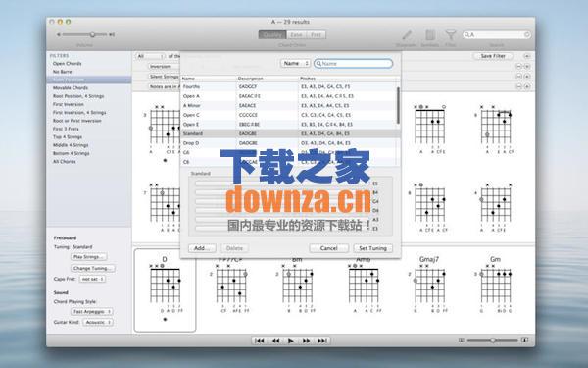Image resolution: width=588 pixels, height=368 pixels.
Task: Add a rule after the Inversion row
Action: 527,66
